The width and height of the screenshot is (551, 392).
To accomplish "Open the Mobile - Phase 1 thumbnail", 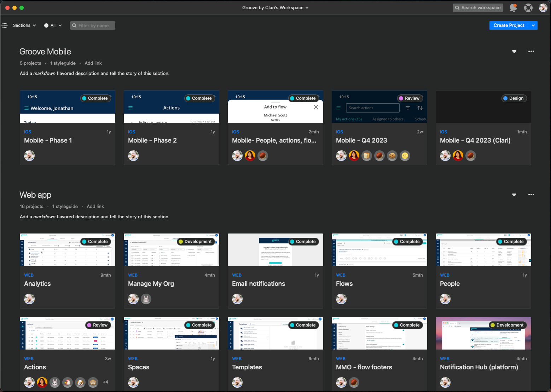I will pos(68,106).
